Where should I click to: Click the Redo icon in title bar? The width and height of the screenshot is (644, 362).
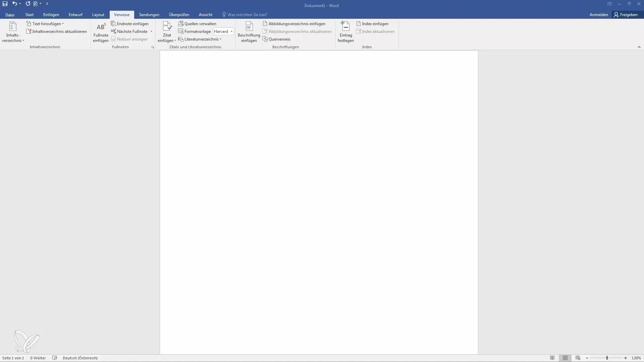28,4
